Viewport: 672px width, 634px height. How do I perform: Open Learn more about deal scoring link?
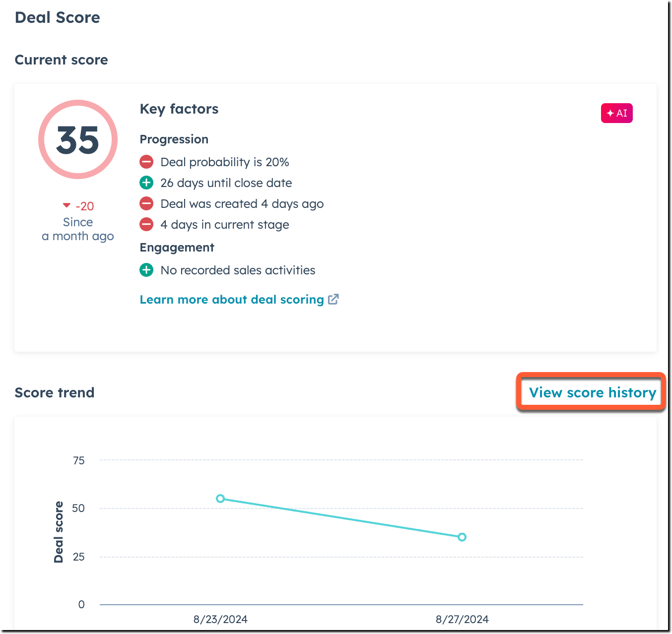(x=232, y=300)
